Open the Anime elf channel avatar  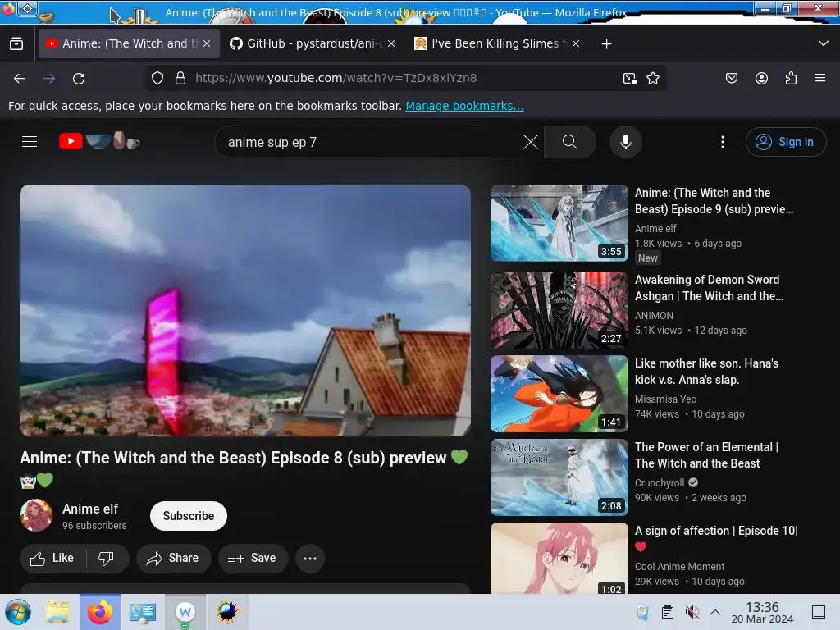point(36,515)
